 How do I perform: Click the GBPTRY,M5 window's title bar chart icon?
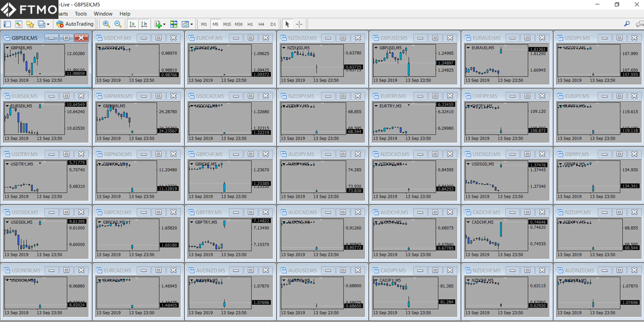pos(191,212)
